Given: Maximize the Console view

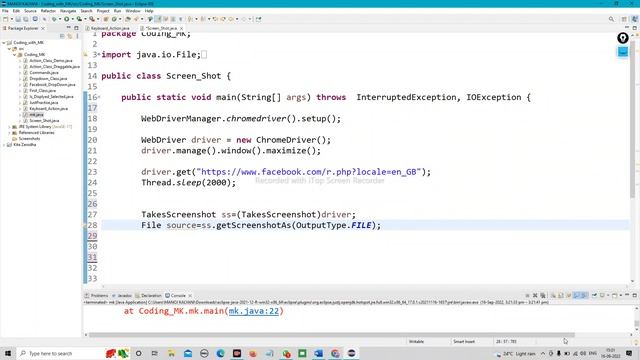Looking at the screenshot, I should click(x=634, y=295).
